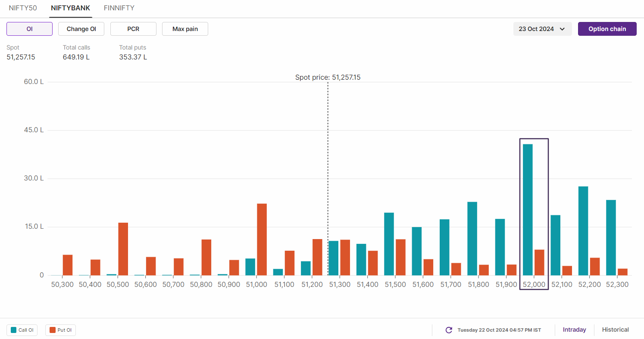Screen dimensions: 644x339
Task: Click the 60.0 L axis label
Action: point(34,82)
